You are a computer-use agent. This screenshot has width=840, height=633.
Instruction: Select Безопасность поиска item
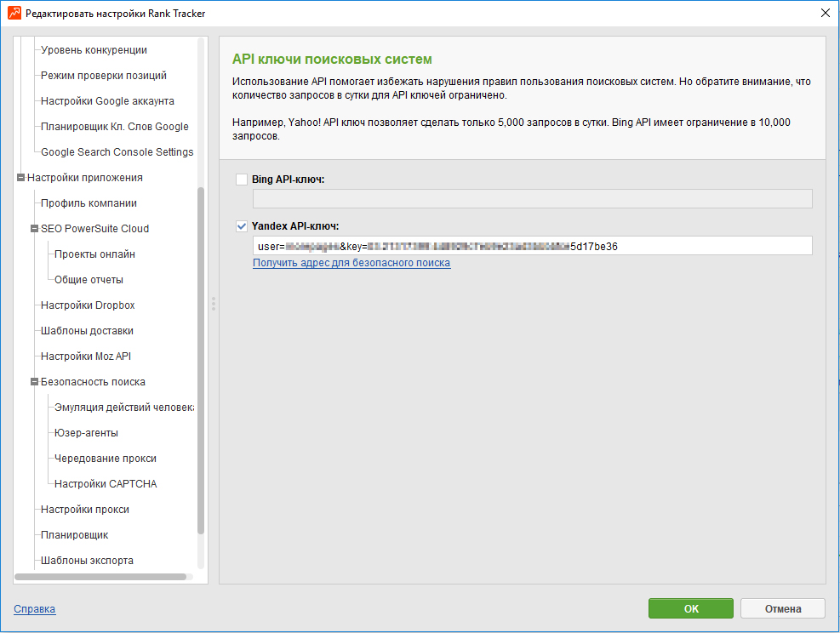coord(94,382)
